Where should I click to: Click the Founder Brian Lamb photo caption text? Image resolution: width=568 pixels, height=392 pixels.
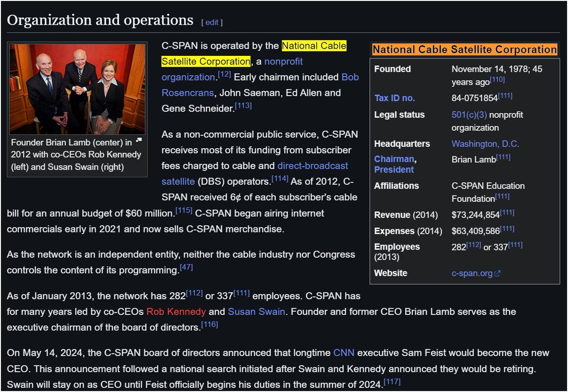click(x=76, y=155)
